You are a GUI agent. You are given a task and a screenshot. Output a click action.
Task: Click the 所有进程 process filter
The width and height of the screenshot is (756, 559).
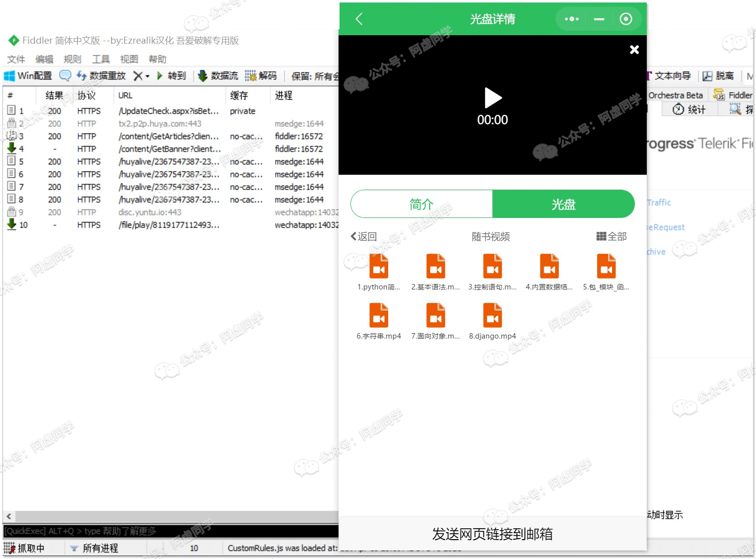click(94, 548)
